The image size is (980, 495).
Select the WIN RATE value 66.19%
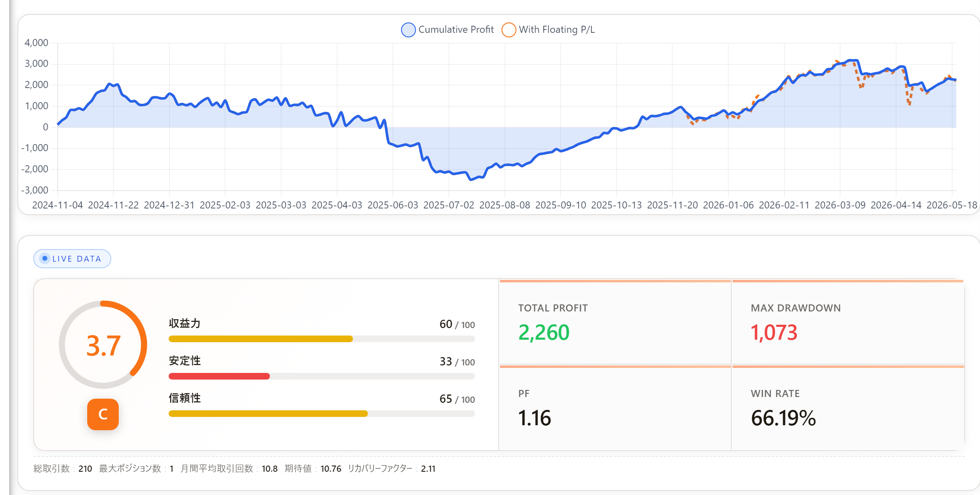[784, 418]
